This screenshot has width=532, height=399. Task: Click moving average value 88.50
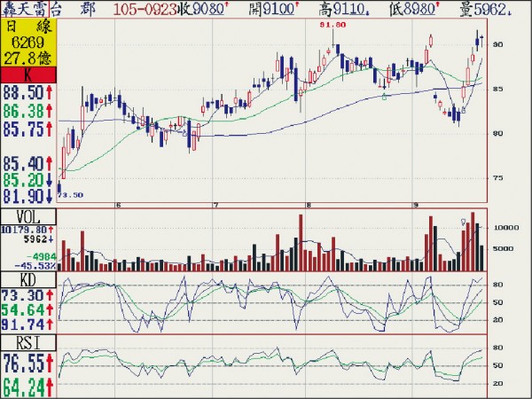(27, 92)
